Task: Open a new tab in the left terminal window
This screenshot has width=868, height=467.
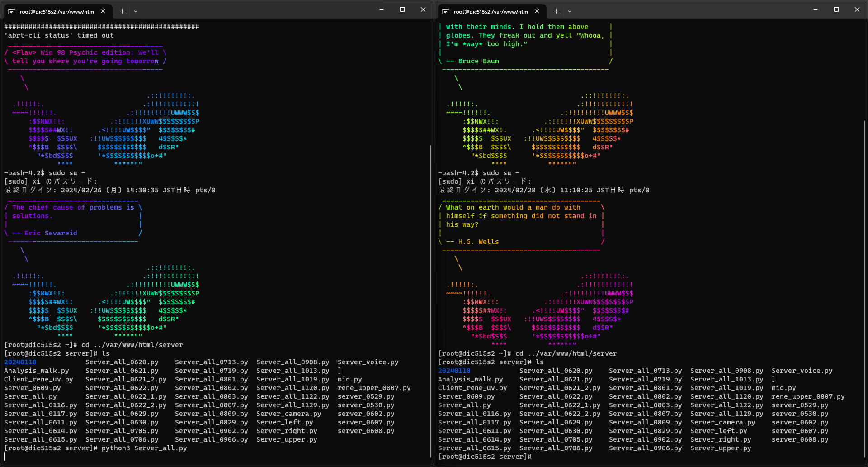Action: click(122, 11)
